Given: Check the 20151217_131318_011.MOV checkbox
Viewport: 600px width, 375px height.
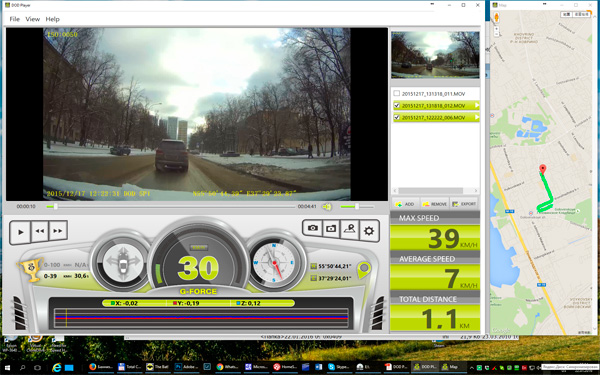Looking at the screenshot, I should pos(397,93).
